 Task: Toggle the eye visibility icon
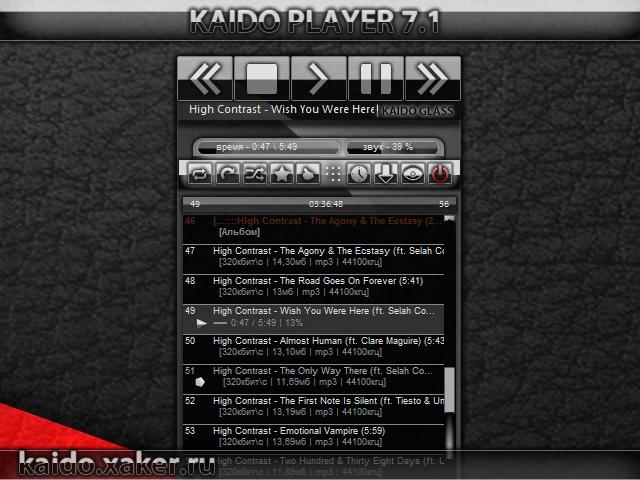click(x=413, y=174)
